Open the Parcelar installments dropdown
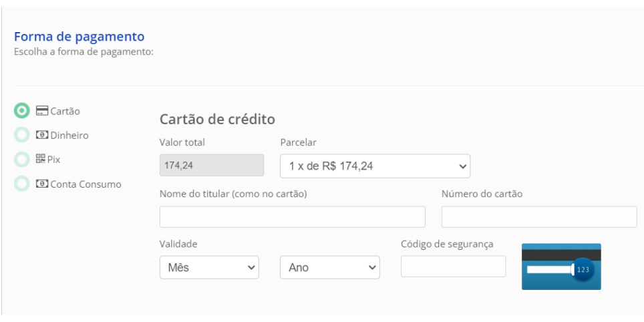 (x=375, y=166)
